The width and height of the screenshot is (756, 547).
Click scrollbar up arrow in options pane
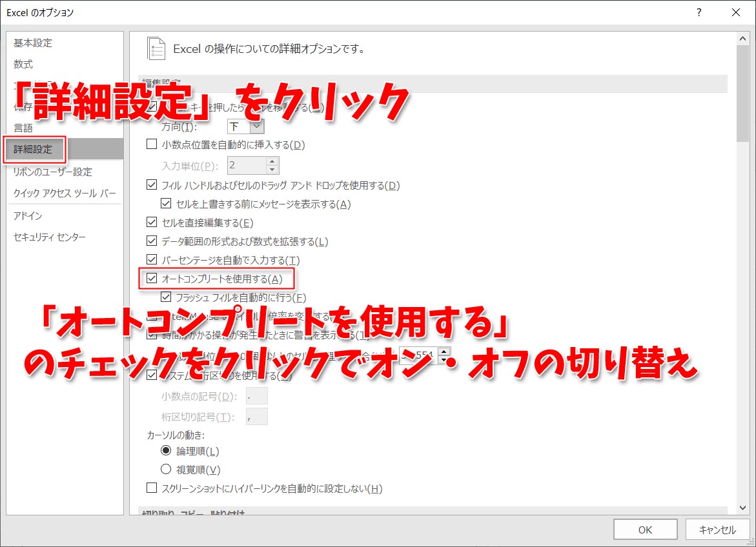tap(742, 39)
